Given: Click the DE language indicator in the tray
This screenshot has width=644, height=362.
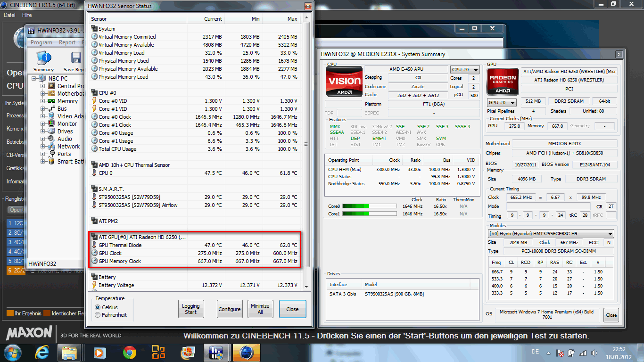Looking at the screenshot, I should 535,352.
